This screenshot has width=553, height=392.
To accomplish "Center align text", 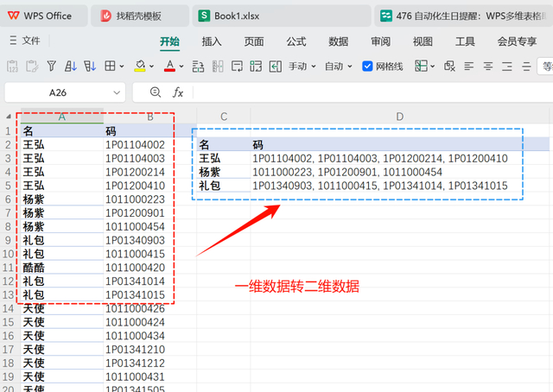I will tap(488, 66).
